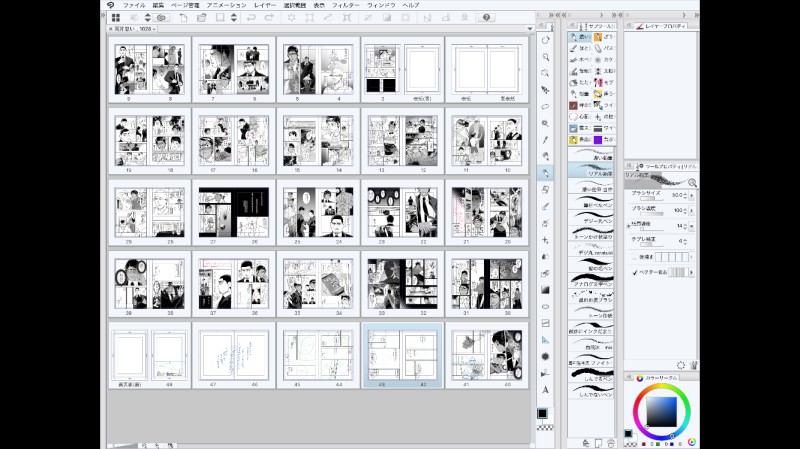Image resolution: width=800 pixels, height=449 pixels.
Task: Click the up-down arrows beside the save icon
Action: (234, 17)
